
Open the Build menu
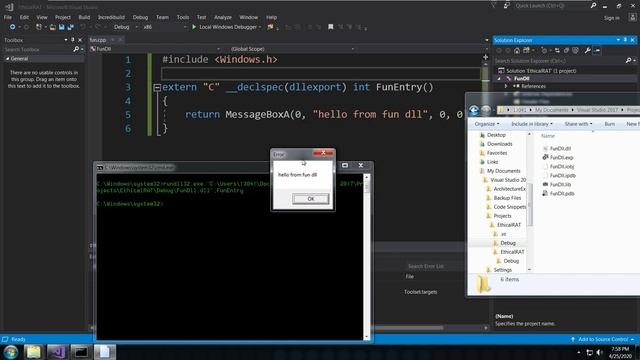[x=84, y=17]
